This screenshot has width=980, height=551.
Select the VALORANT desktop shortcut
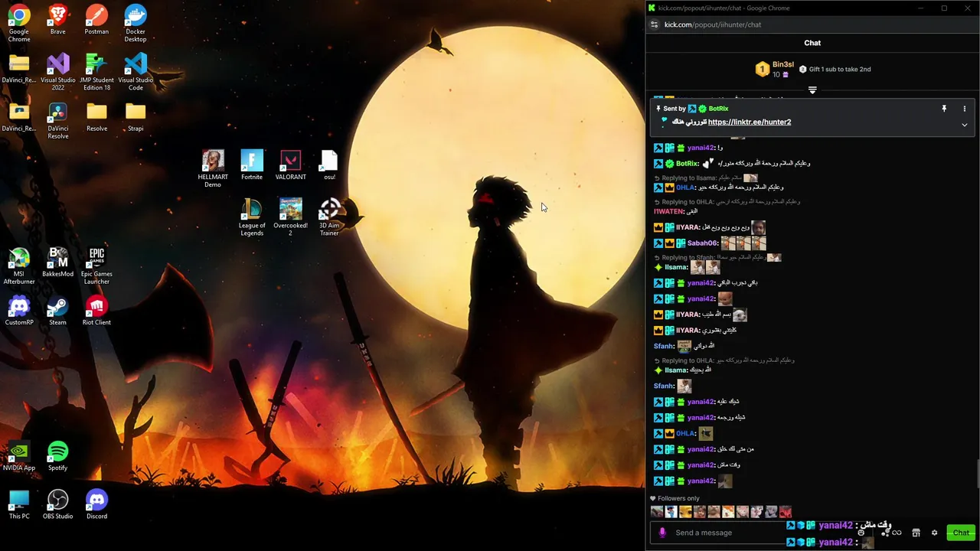click(290, 165)
